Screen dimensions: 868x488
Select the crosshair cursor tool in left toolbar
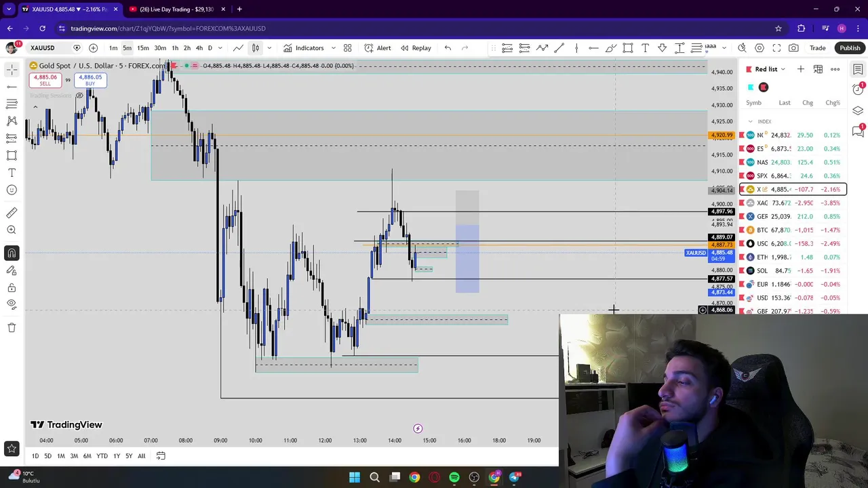(12, 70)
